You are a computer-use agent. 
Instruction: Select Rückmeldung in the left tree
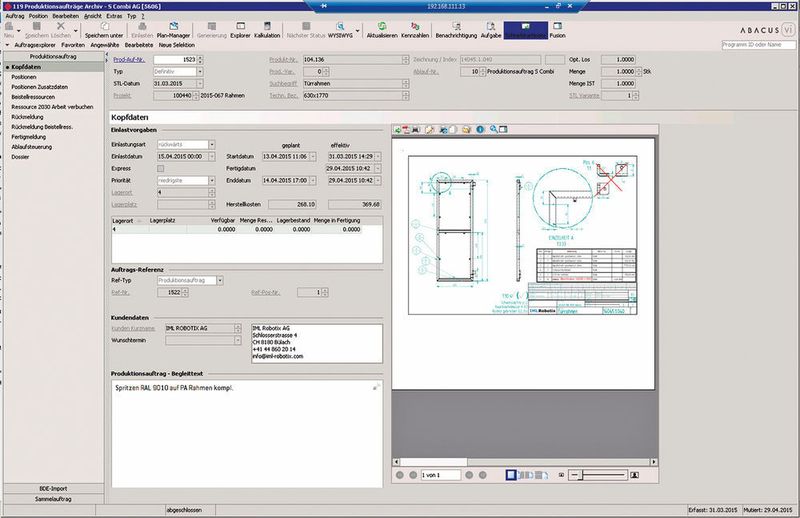[x=28, y=117]
